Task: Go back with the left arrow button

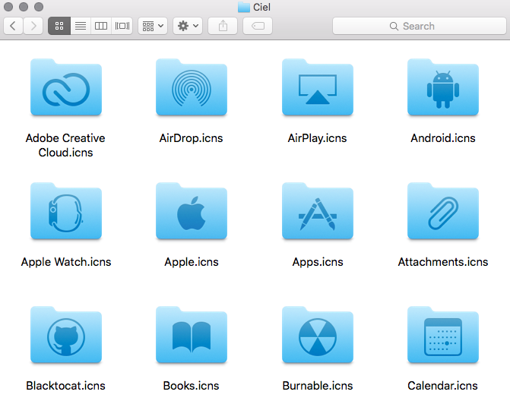Action: [13, 26]
